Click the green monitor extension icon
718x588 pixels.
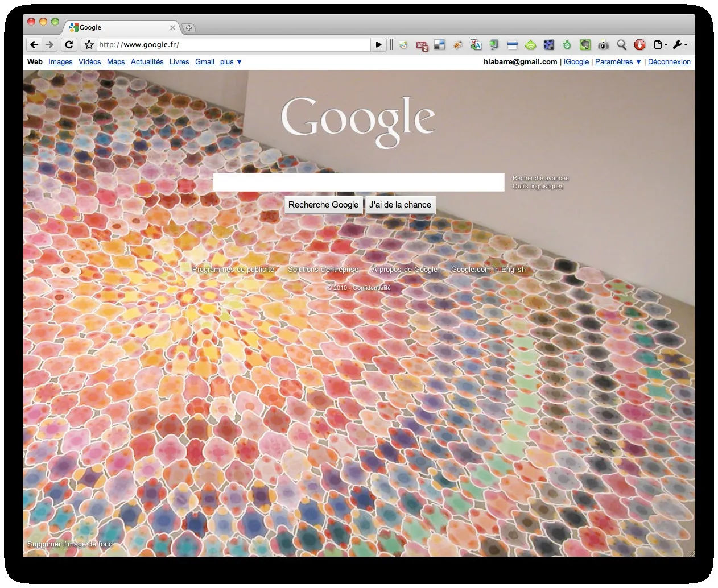point(494,45)
